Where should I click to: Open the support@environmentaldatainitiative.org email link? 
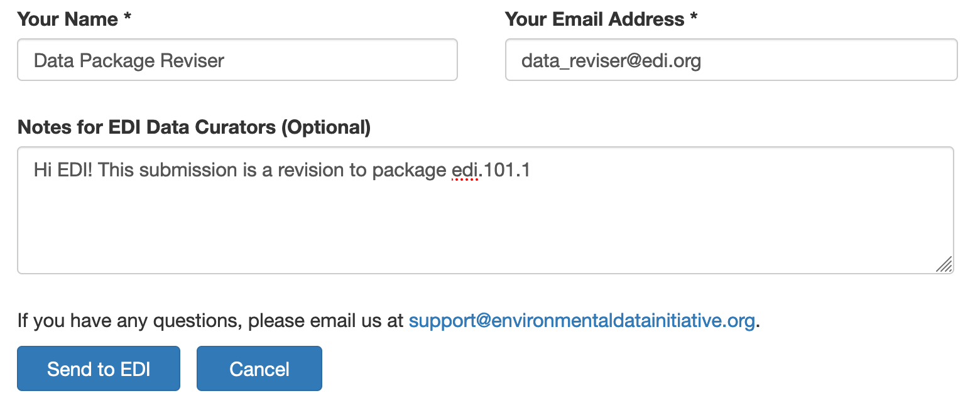[x=582, y=321]
